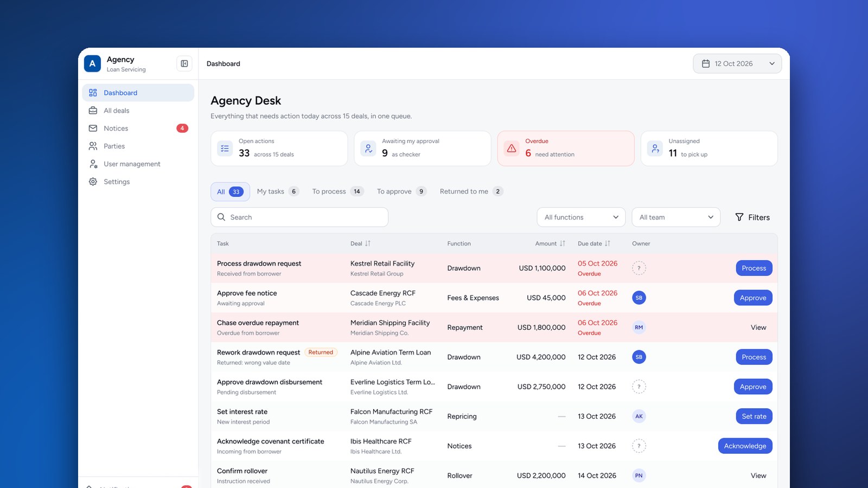Click View for Meridian Shipping Facility repayment
The image size is (868, 488).
758,328
